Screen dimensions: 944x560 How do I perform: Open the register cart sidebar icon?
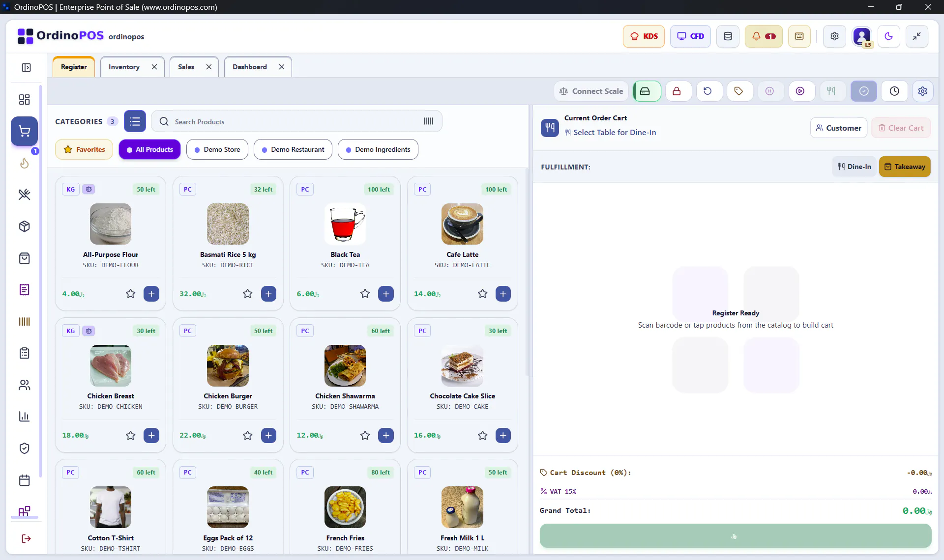[x=25, y=131]
